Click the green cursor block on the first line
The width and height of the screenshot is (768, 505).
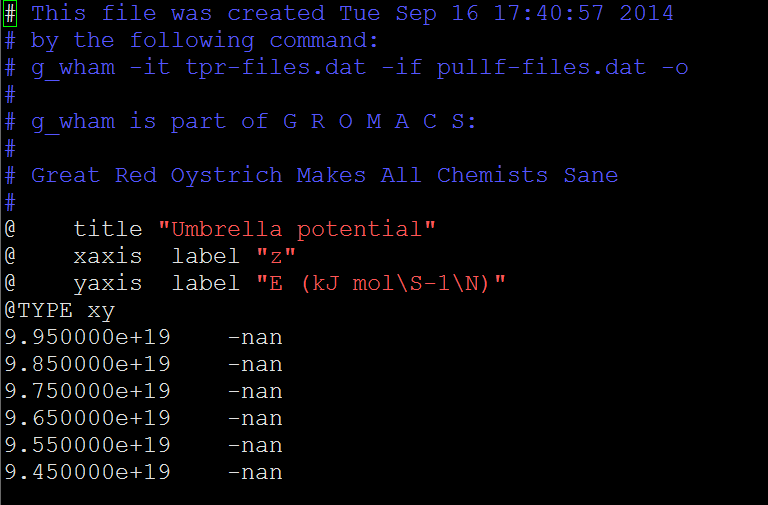pos(10,14)
